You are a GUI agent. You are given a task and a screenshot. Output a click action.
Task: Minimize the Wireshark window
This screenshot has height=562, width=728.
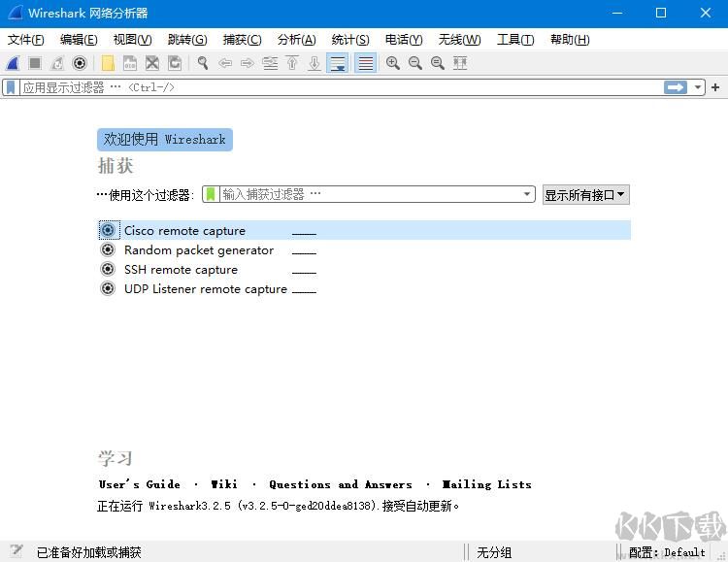[x=617, y=13]
